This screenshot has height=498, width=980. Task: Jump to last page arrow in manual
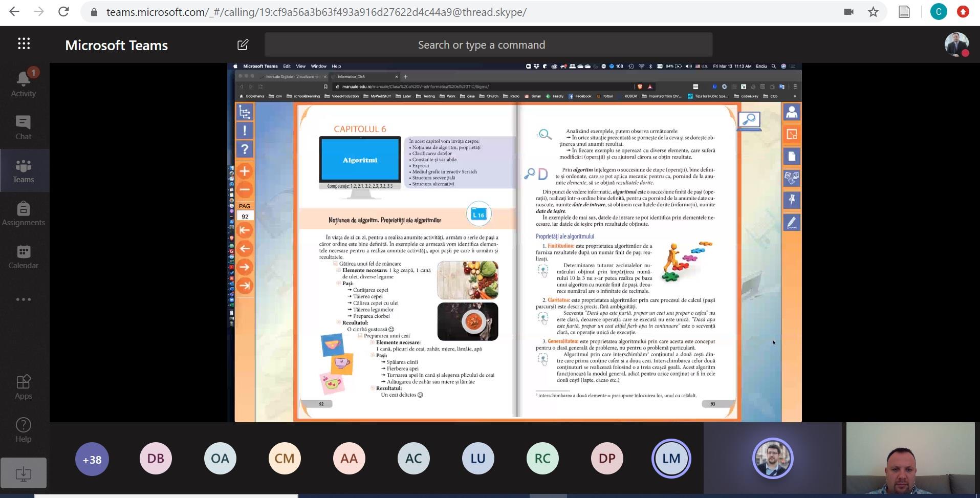click(245, 286)
